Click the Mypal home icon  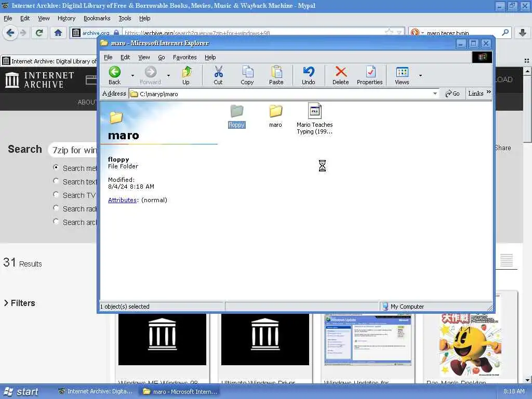pos(58,33)
